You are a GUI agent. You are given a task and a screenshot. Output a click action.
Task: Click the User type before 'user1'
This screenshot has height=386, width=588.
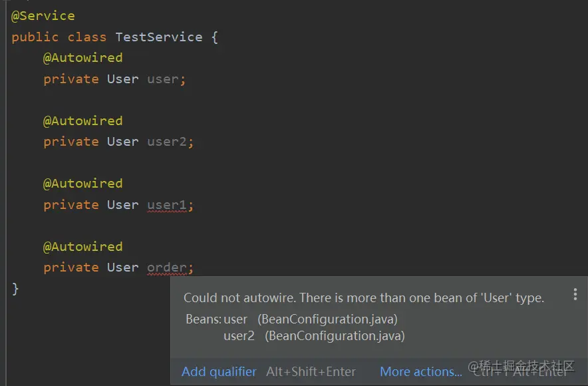pos(122,205)
